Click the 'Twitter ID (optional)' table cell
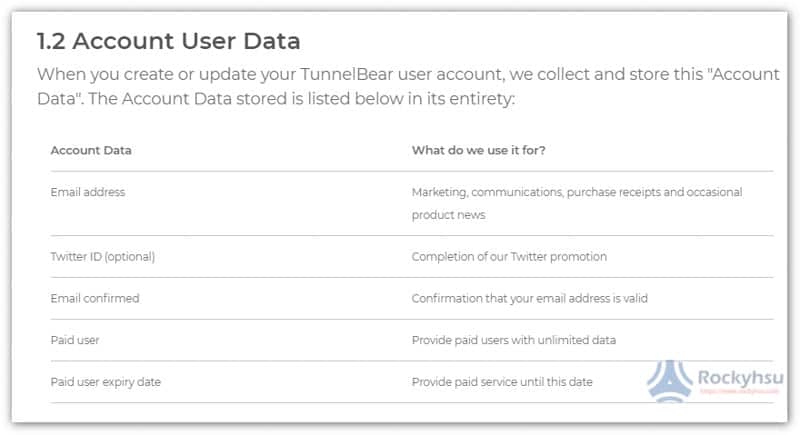This screenshot has width=800, height=435. [103, 257]
